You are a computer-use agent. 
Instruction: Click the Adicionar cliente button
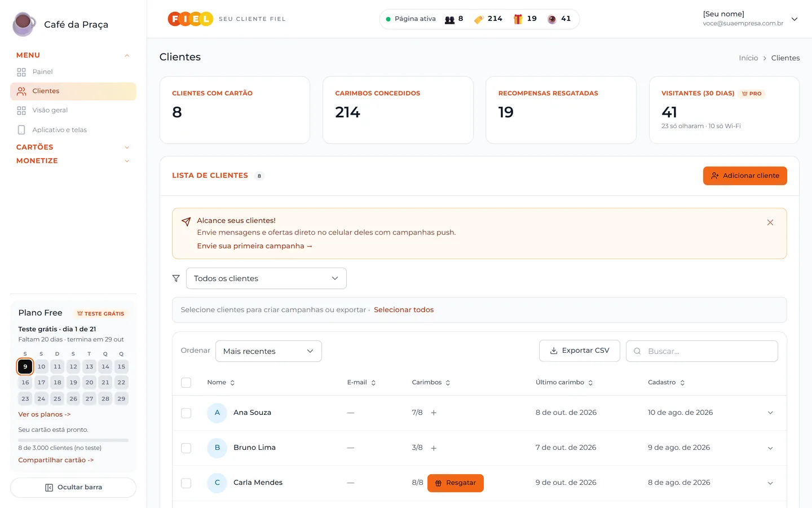click(x=745, y=176)
